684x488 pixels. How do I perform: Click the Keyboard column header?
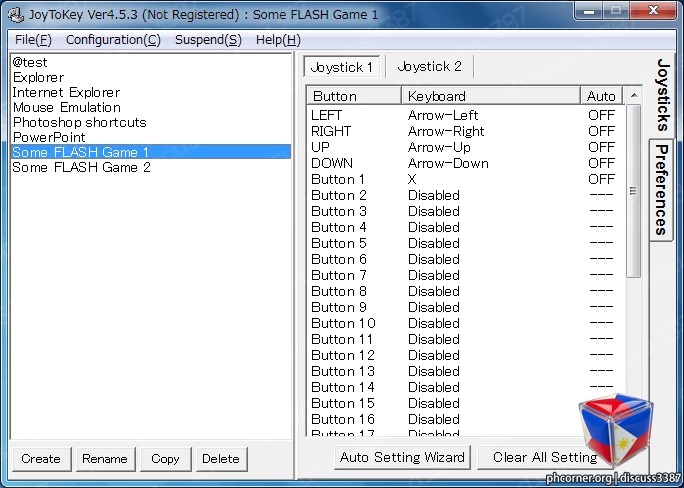coord(491,96)
